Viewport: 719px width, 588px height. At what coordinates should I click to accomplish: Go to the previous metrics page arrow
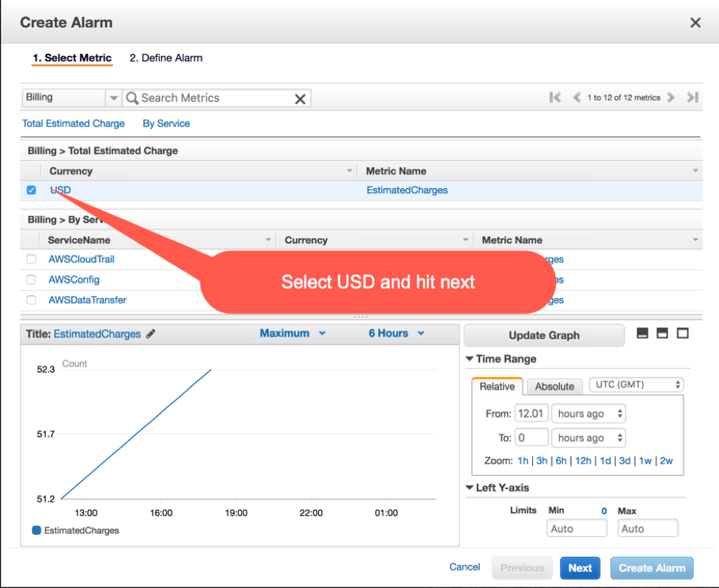[577, 97]
